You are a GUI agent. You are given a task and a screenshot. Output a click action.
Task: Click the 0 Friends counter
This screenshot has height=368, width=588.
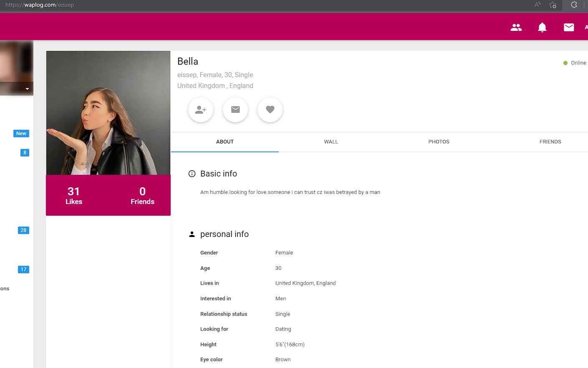[x=142, y=196]
